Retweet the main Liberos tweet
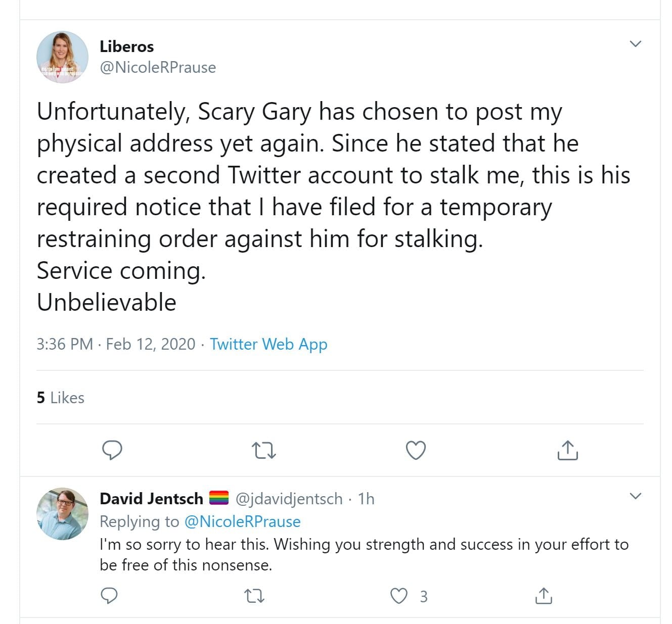 (x=264, y=450)
